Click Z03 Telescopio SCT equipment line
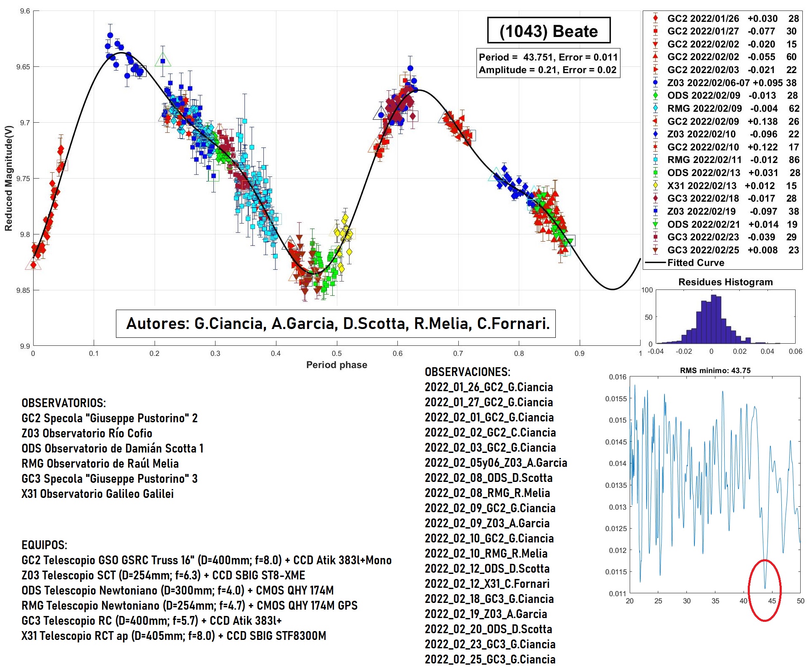This screenshot has height=671, width=812. pos(163,576)
